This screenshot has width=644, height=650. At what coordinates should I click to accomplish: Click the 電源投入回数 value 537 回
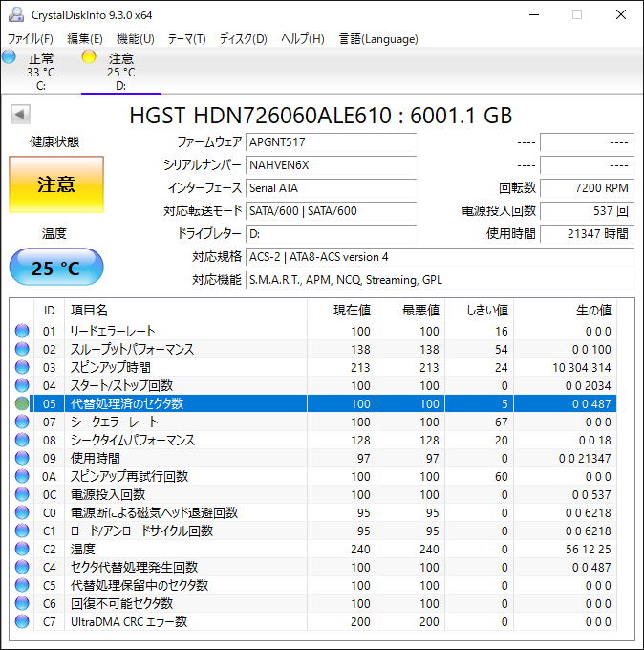coord(588,211)
